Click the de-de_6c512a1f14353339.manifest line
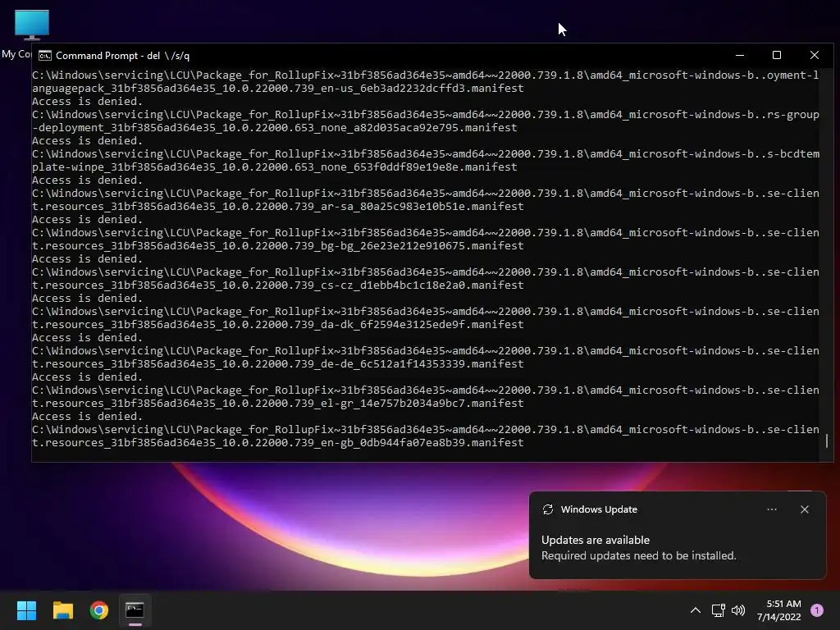 coord(277,363)
